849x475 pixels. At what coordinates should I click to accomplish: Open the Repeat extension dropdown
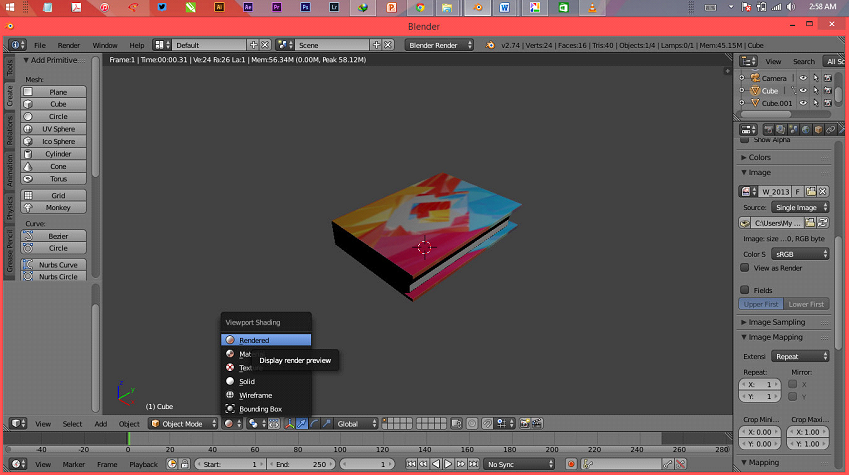click(x=800, y=356)
